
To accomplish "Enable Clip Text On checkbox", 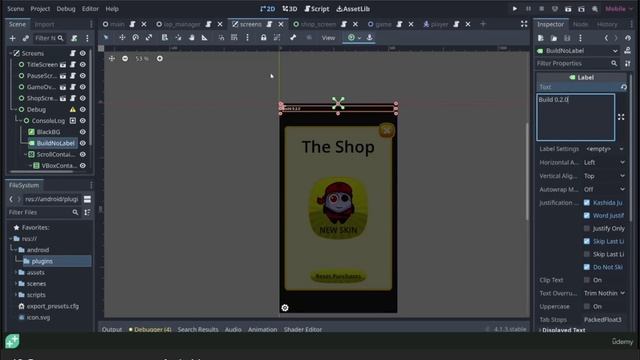I will [587, 280].
